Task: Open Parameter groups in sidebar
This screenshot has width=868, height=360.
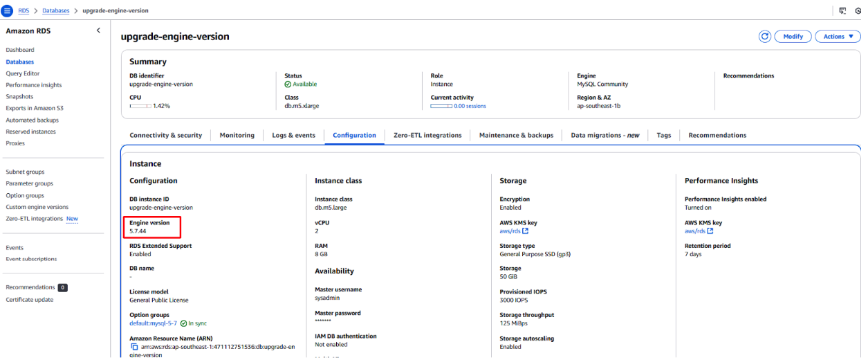Action: [x=30, y=183]
